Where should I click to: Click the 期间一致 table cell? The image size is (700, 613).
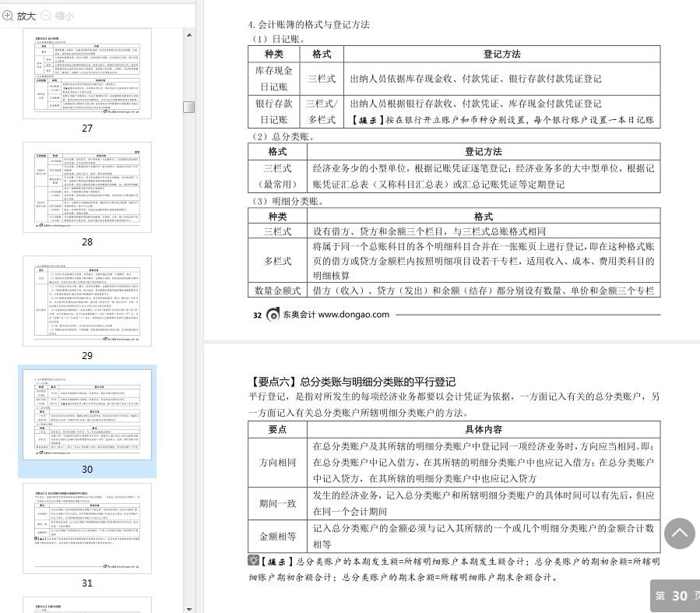point(278,504)
